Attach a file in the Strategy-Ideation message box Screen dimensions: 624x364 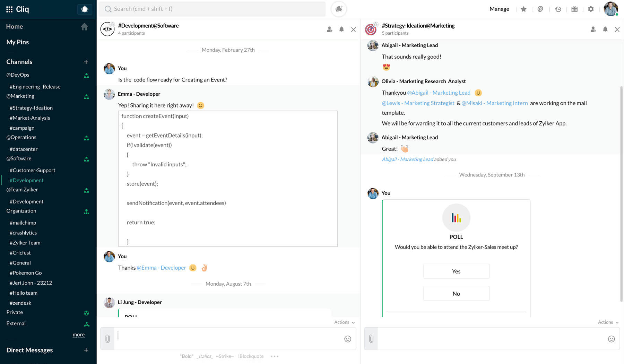pyautogui.click(x=371, y=338)
